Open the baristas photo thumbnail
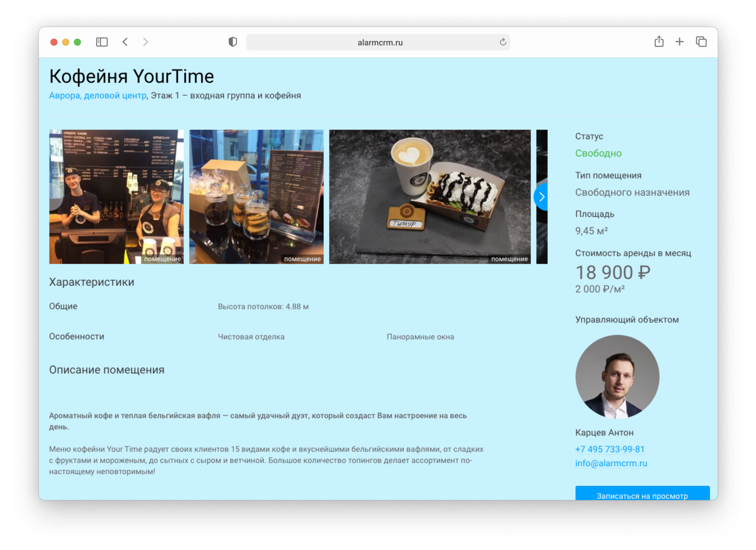 (116, 197)
